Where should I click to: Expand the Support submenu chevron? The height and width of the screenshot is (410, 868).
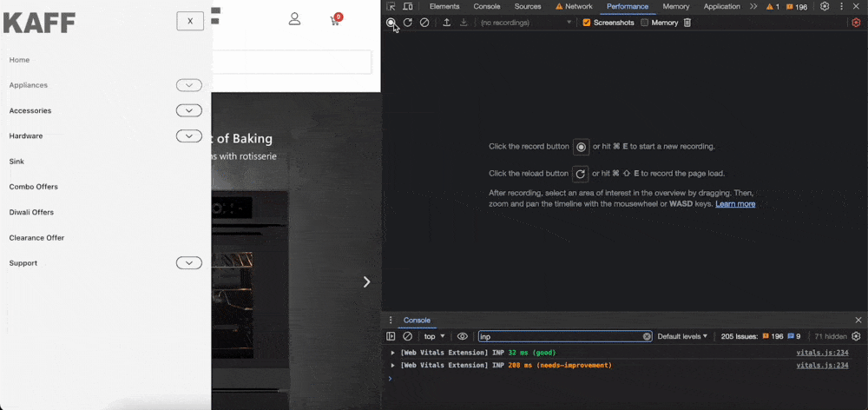tap(188, 263)
